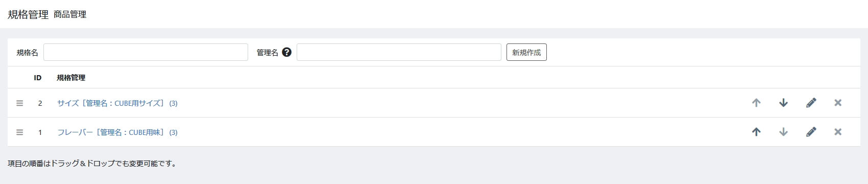The height and width of the screenshot is (184, 868).
Task: Click the 規格管理 column header
Action: tap(71, 78)
